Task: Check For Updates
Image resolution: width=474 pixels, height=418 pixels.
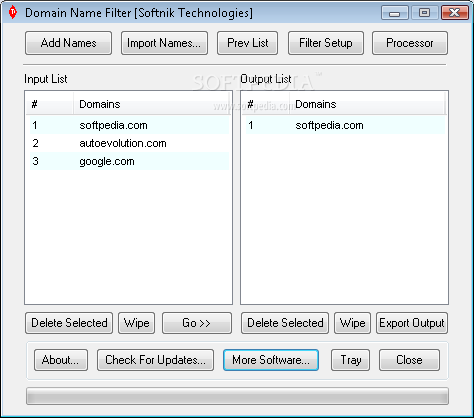Action: 155,360
